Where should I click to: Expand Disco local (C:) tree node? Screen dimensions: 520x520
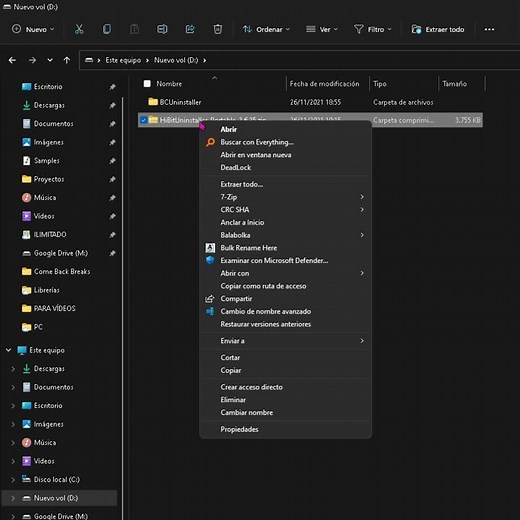[x=13, y=479]
